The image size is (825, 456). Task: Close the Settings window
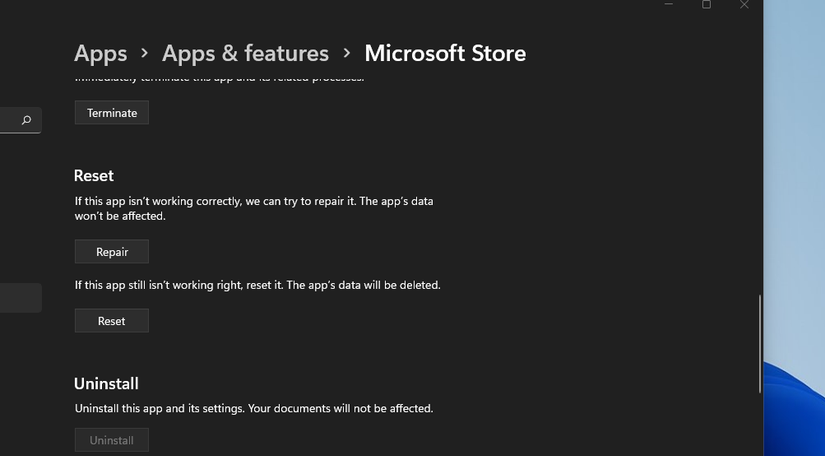point(743,5)
